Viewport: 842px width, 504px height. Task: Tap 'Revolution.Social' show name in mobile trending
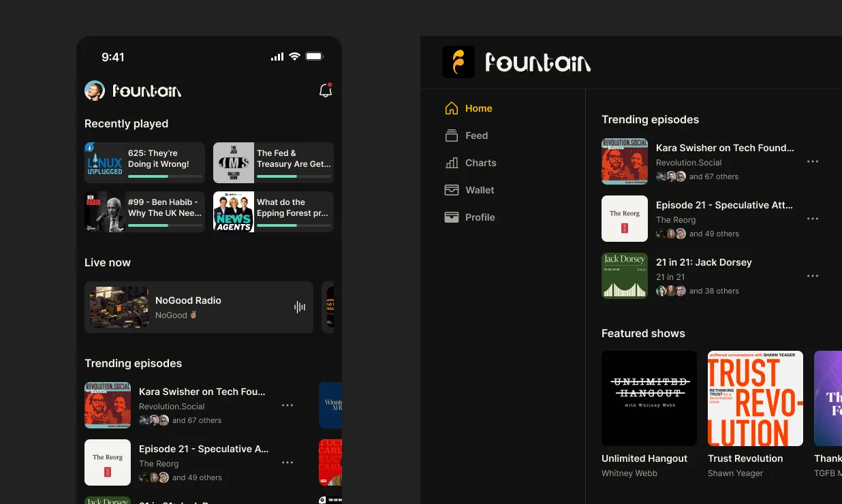pyautogui.click(x=172, y=407)
